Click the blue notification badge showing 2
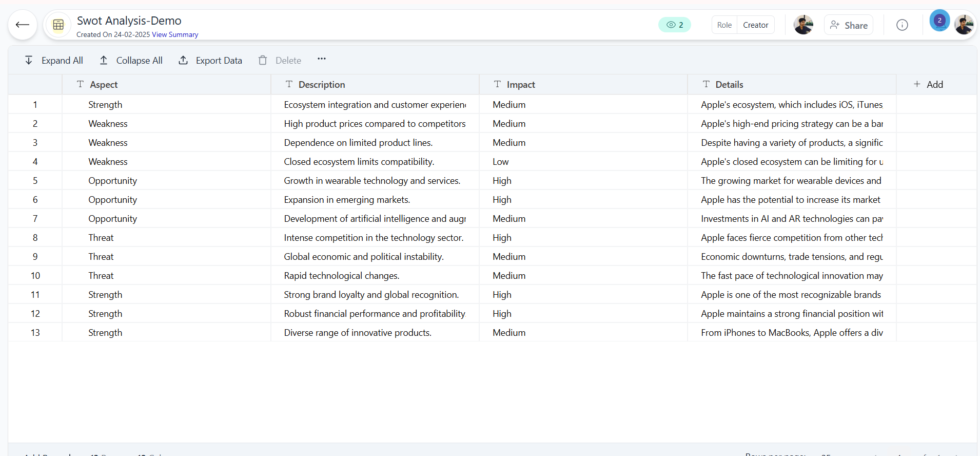Viewport: 980px width, 456px height. click(939, 21)
